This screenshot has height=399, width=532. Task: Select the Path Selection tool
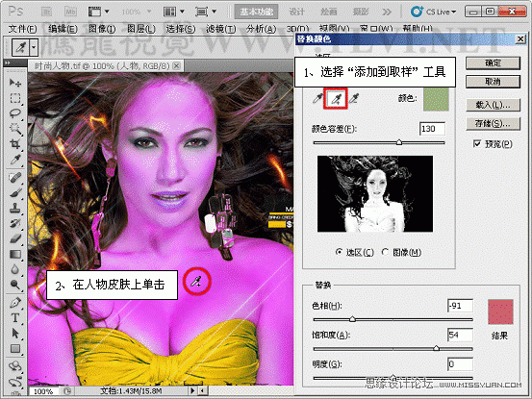(x=15, y=333)
